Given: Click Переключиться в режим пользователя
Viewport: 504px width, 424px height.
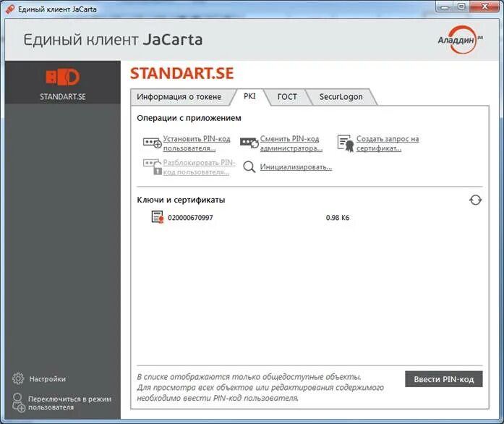Looking at the screenshot, I should coord(69,403).
